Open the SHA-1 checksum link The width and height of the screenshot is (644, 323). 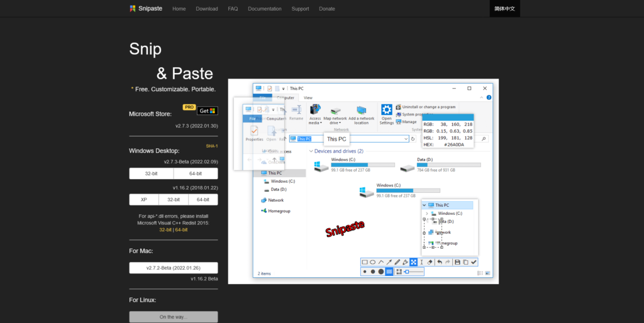211,146
